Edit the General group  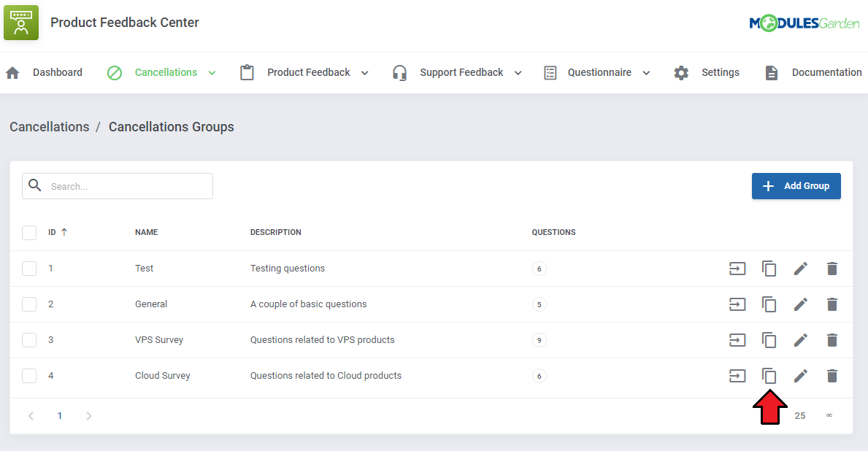click(800, 304)
